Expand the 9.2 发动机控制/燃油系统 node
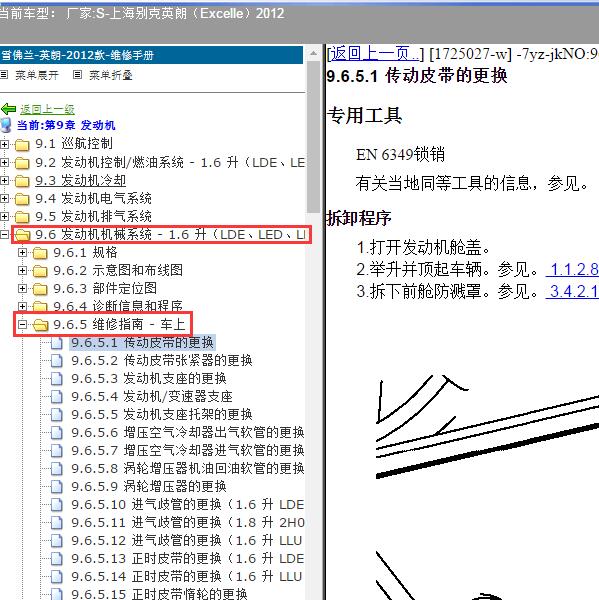Screen dimensions: 599x600 pos(4,162)
